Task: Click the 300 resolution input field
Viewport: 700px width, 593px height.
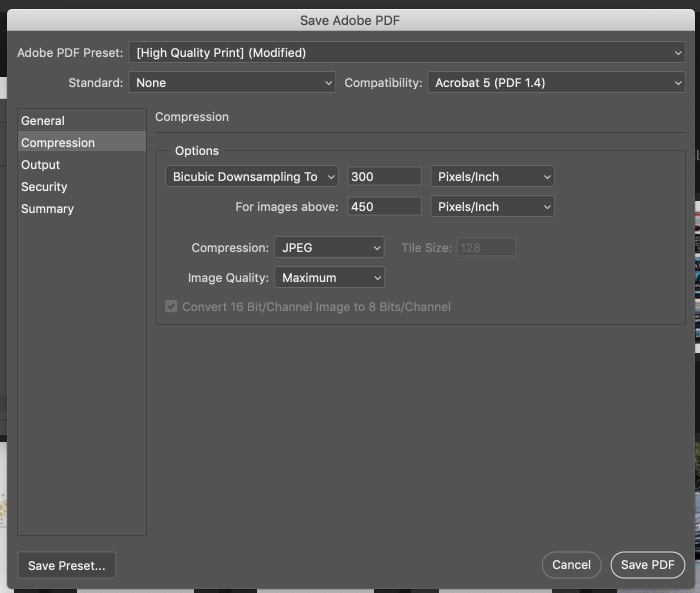Action: (x=384, y=176)
